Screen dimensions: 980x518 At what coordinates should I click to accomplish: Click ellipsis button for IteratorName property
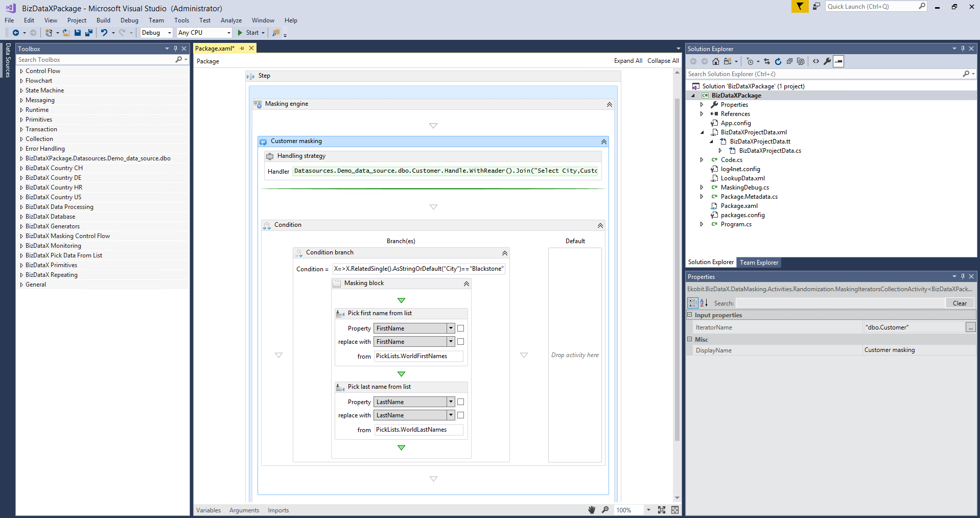[970, 327]
